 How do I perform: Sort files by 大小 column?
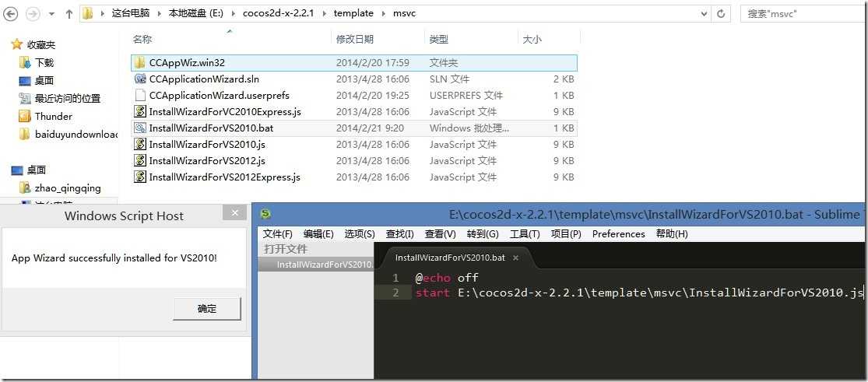pos(532,40)
